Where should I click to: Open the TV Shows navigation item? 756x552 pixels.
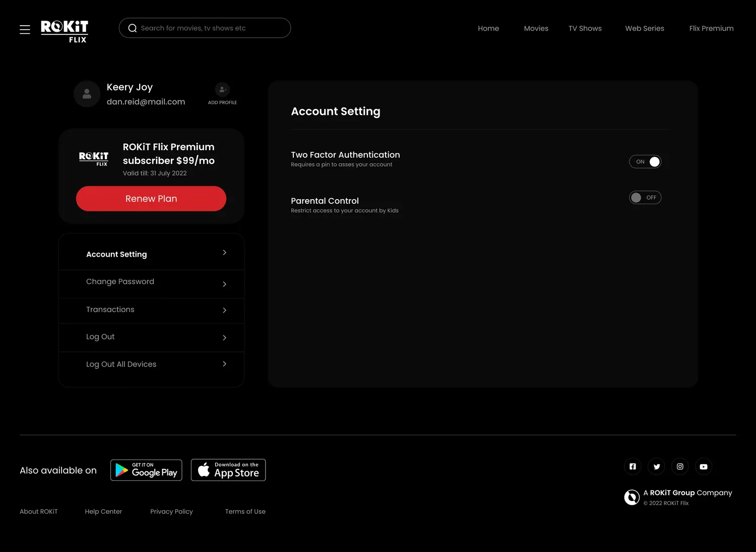point(585,28)
